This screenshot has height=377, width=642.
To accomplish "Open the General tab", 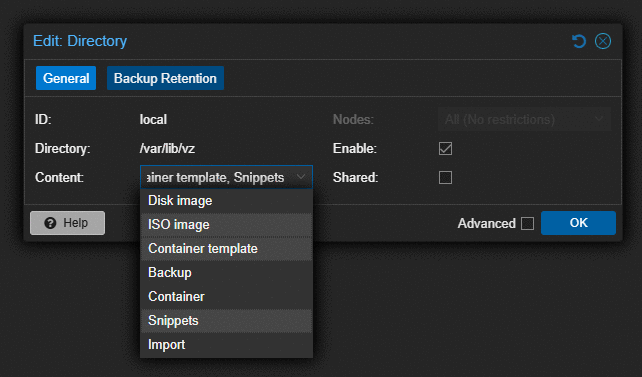I will pyautogui.click(x=66, y=78).
